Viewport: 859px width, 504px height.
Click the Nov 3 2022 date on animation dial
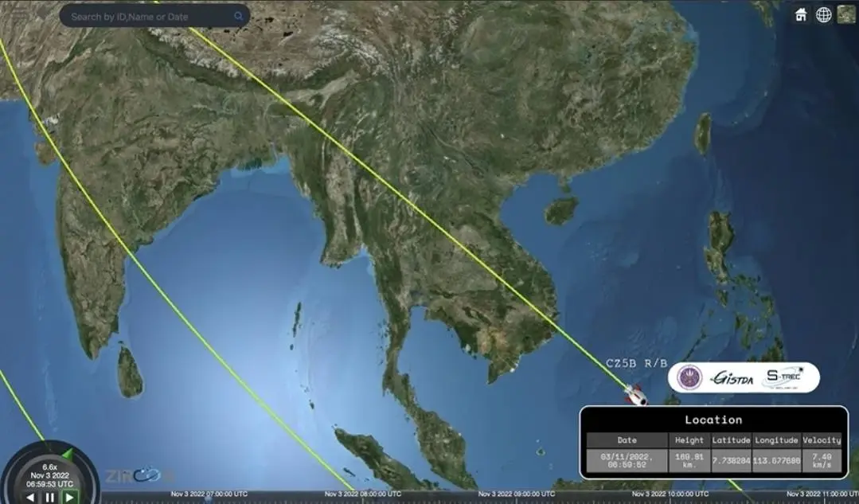click(50, 475)
